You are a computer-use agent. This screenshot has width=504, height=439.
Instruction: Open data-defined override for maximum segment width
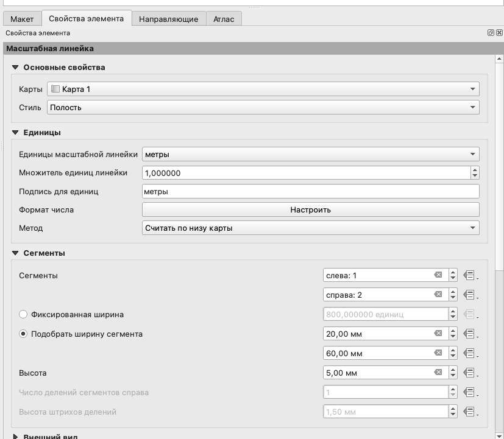coord(469,353)
